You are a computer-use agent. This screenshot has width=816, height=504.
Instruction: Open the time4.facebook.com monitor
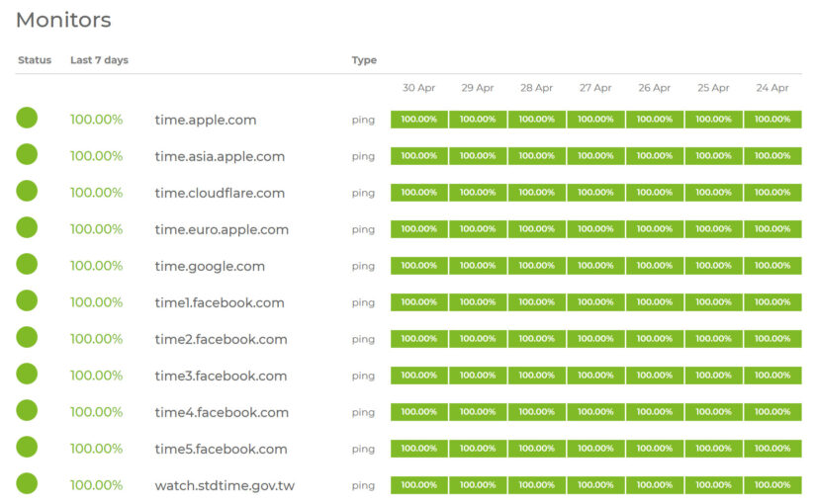(222, 412)
